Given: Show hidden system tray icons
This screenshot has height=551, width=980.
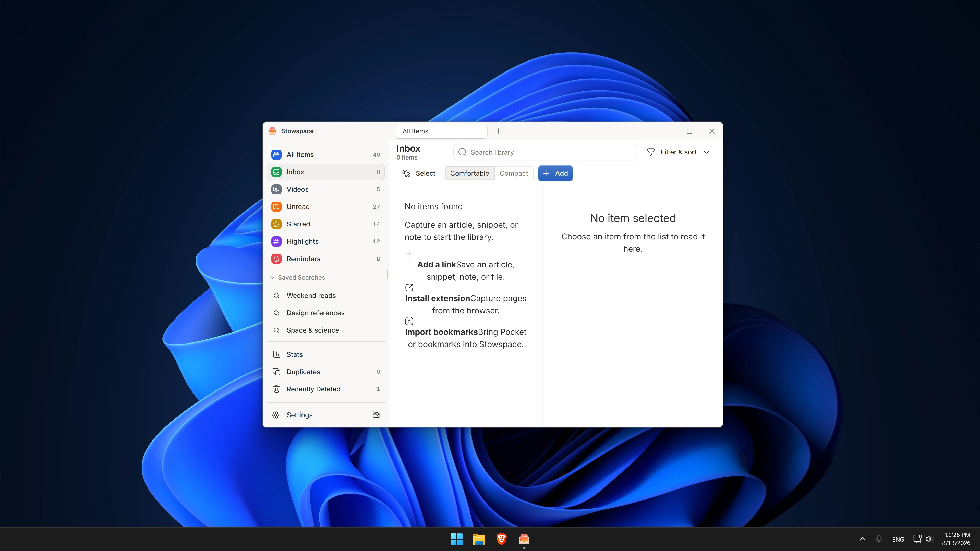Looking at the screenshot, I should (862, 539).
